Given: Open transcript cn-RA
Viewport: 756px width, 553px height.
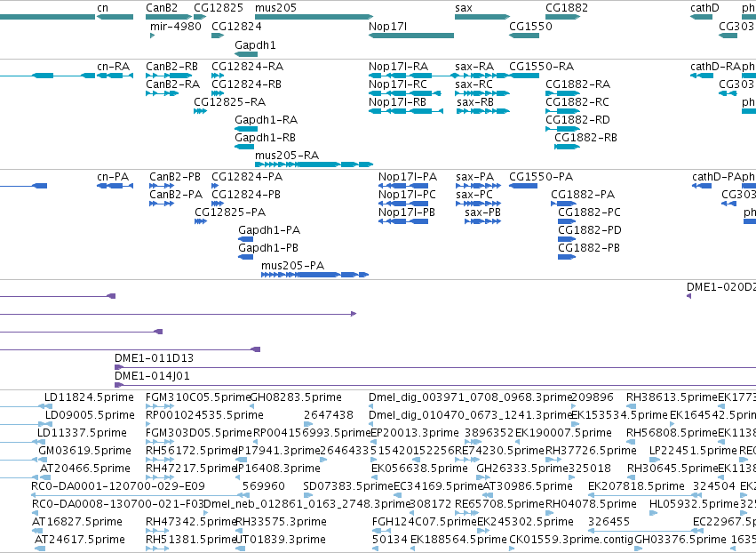Looking at the screenshot, I should tap(114, 67).
